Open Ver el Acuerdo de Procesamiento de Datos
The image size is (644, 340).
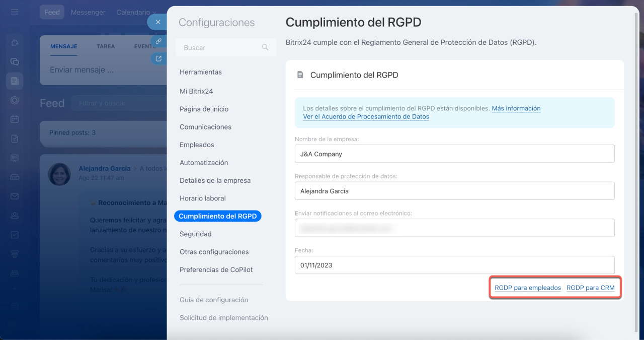pos(366,117)
